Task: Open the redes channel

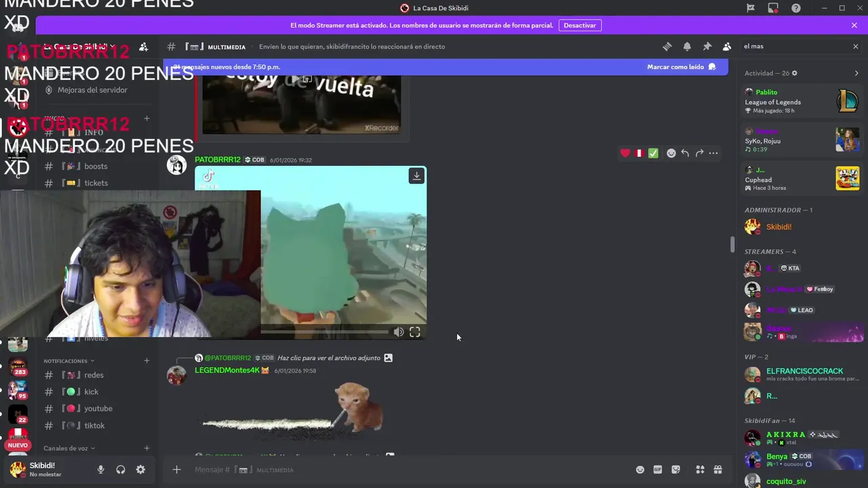Action: (95, 375)
